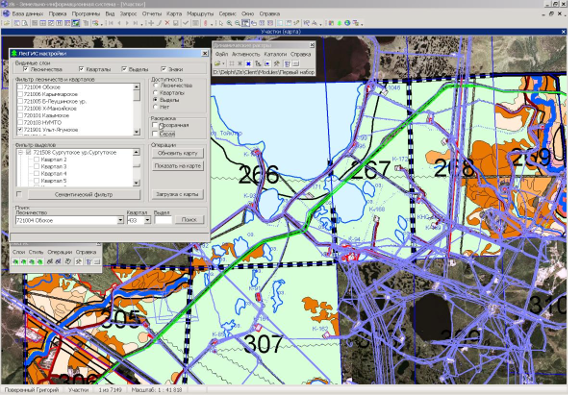This screenshot has height=395, width=568.
Task: Click the Семантический фильтр button
Action: point(84,194)
